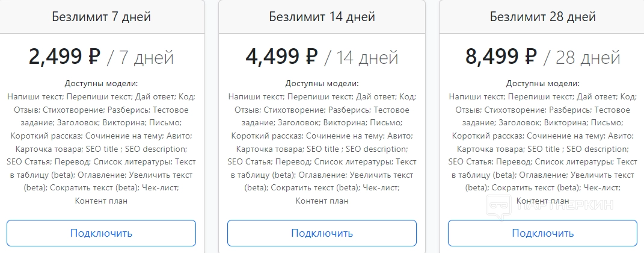The width and height of the screenshot is (644, 253).
Task: Select "Доступны модели:" in the 14-day card
Action: pyautogui.click(x=322, y=83)
